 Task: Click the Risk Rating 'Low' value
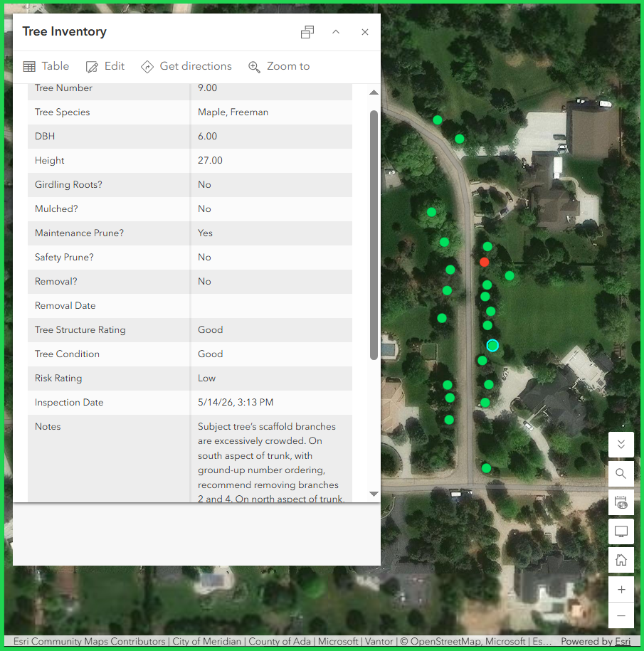(207, 379)
